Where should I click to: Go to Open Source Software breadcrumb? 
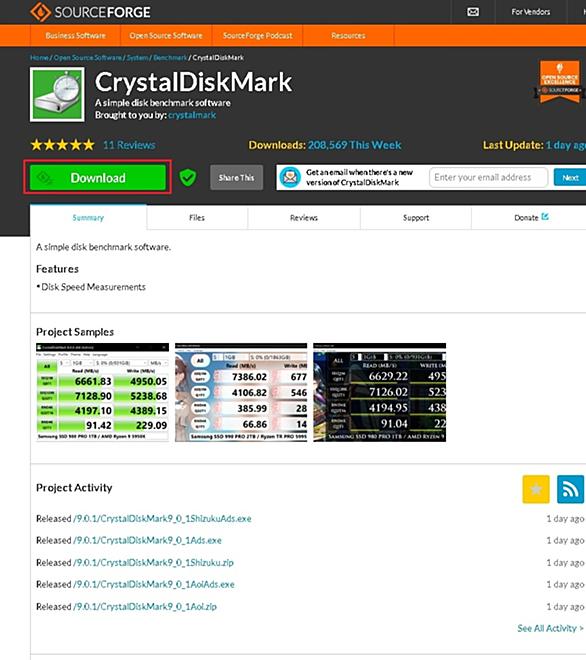(x=88, y=57)
